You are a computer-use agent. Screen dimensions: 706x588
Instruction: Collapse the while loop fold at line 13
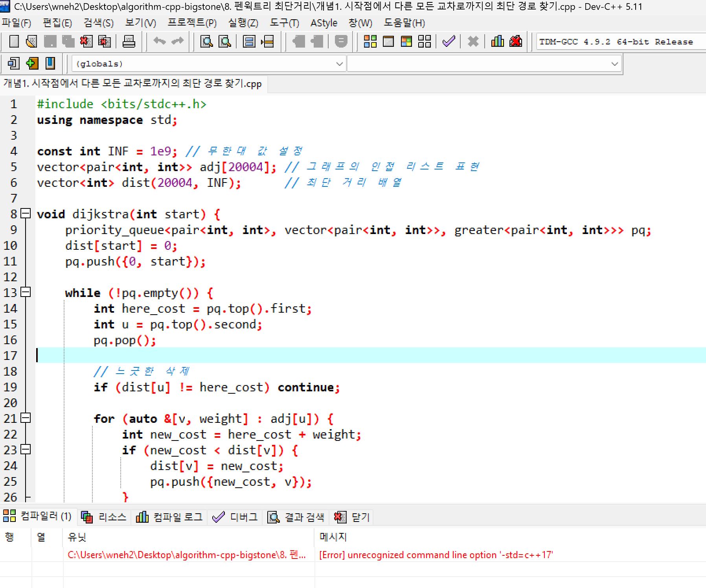26,292
